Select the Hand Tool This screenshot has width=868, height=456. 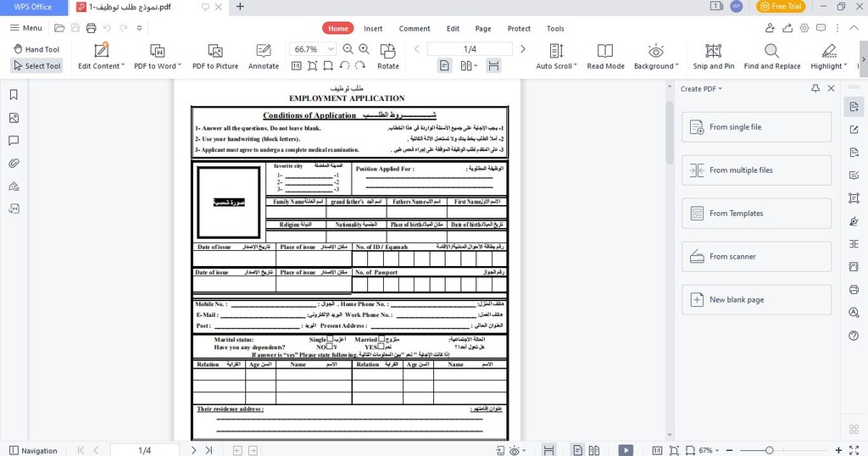[36, 49]
